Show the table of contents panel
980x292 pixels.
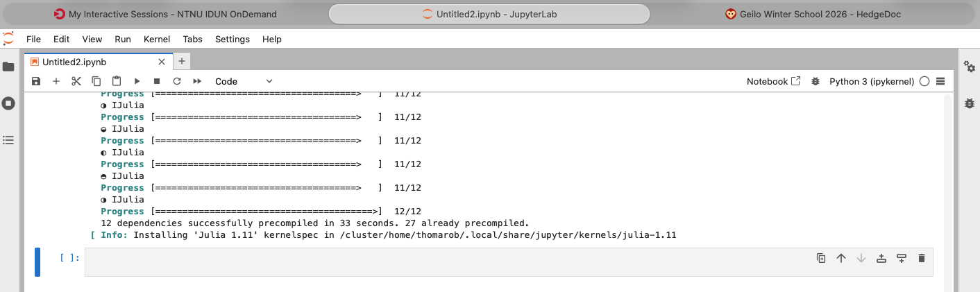pyautogui.click(x=8, y=140)
